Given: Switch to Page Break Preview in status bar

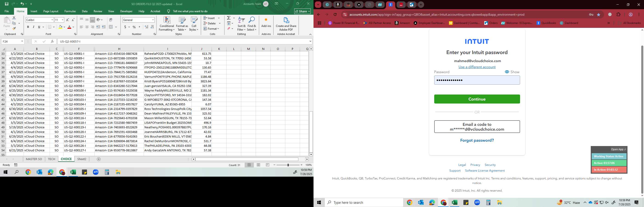Looking at the screenshot, I should click(268, 165).
